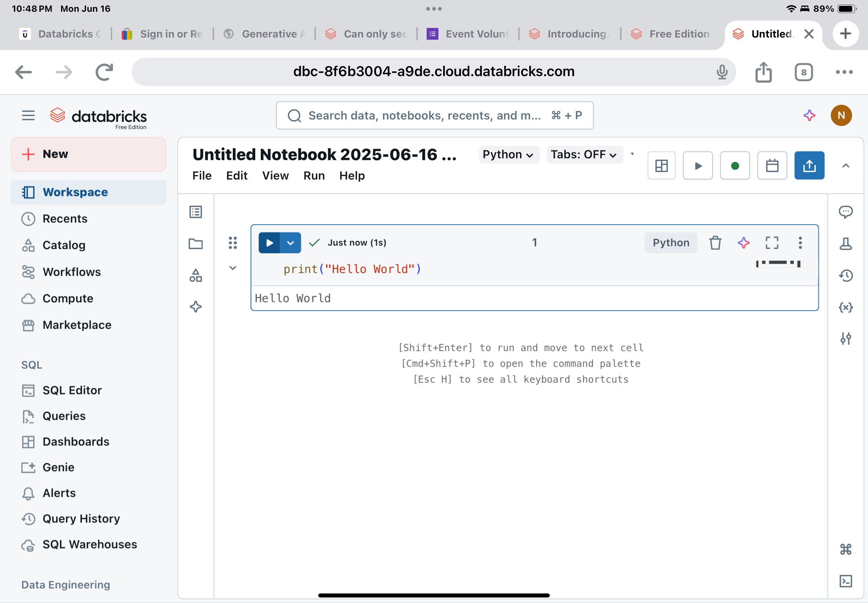The image size is (868, 603).
Task: Click the share notebook button
Action: click(809, 165)
